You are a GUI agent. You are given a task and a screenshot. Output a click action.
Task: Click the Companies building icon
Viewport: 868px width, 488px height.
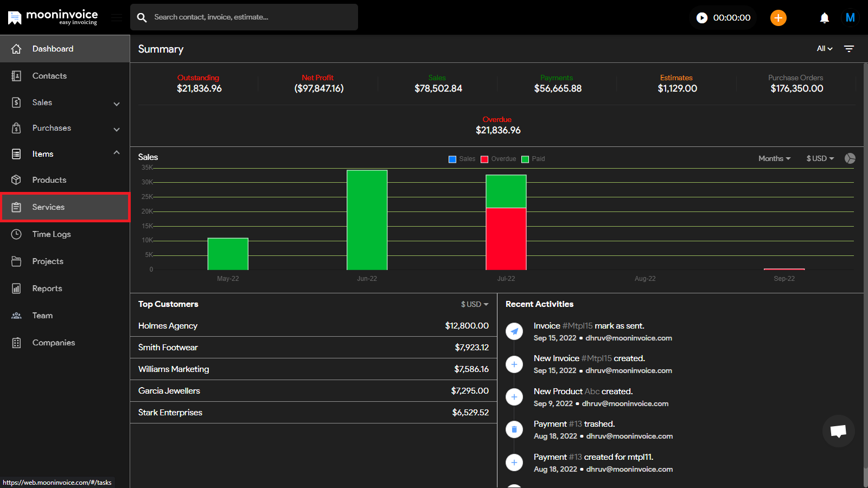16,343
